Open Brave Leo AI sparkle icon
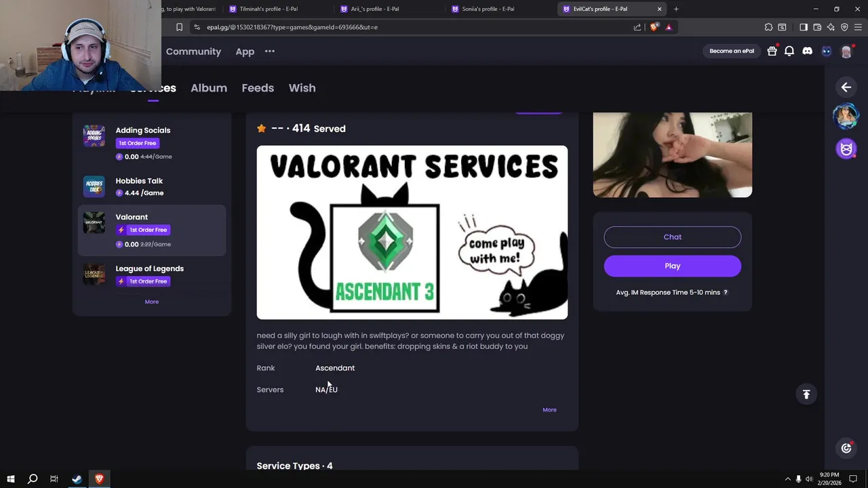 (831, 27)
